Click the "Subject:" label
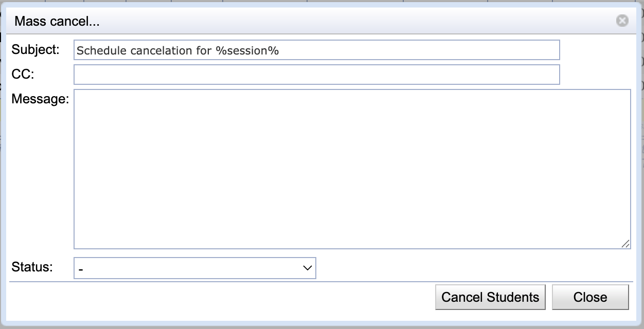Image resolution: width=644 pixels, height=329 pixels. click(35, 50)
